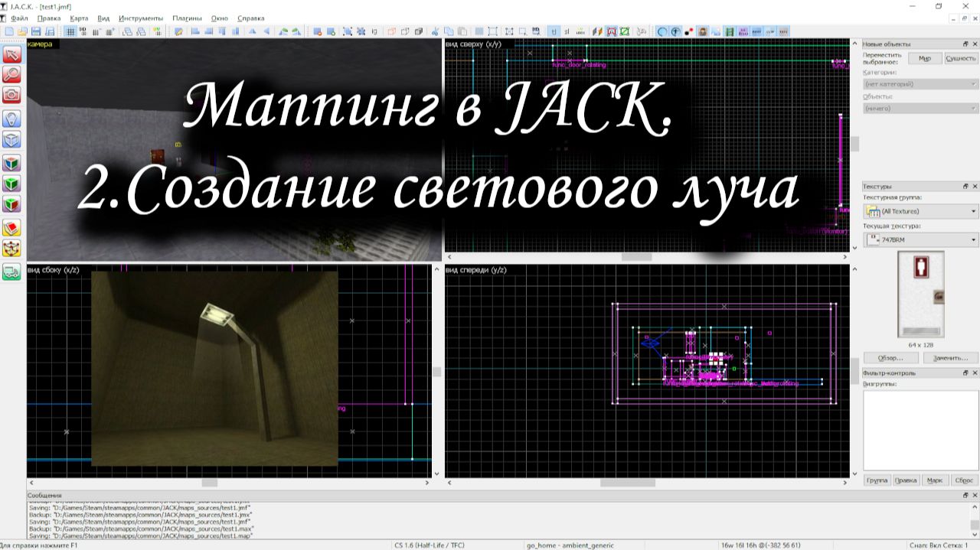Screen dimensions: 980x550
Task: Open the Файл menu
Action: [x=20, y=18]
